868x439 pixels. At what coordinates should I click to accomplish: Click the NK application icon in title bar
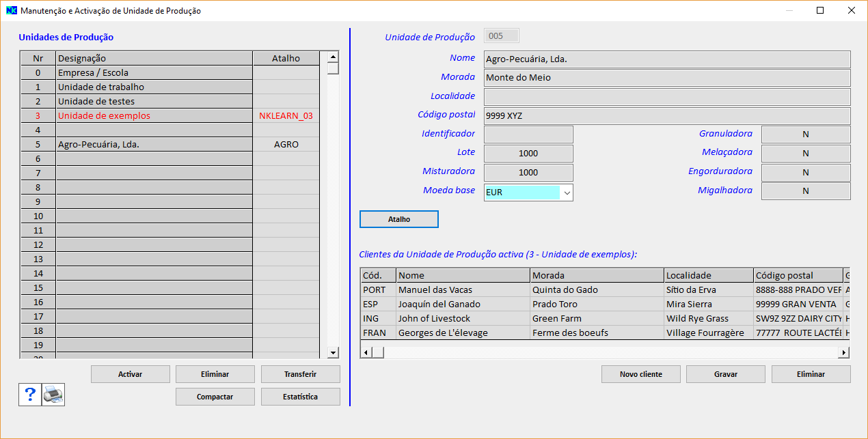click(x=11, y=11)
